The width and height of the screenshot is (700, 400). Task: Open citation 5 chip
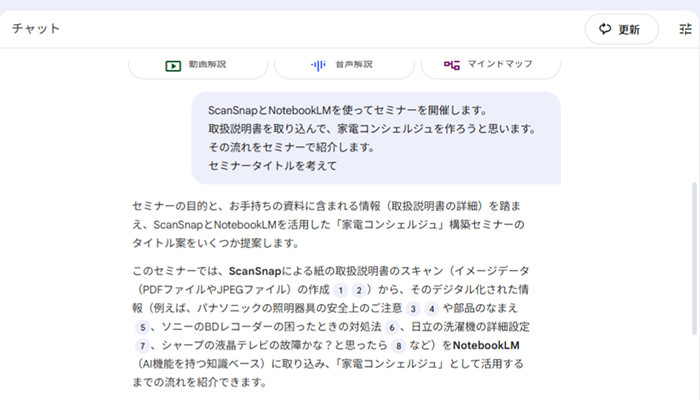142,328
